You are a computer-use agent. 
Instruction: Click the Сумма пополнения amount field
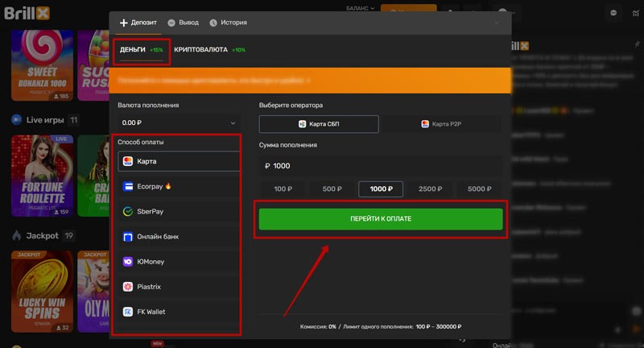pos(380,165)
